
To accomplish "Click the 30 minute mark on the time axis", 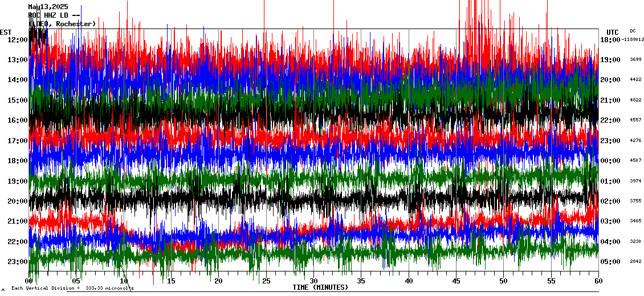I will pyautogui.click(x=313, y=281).
